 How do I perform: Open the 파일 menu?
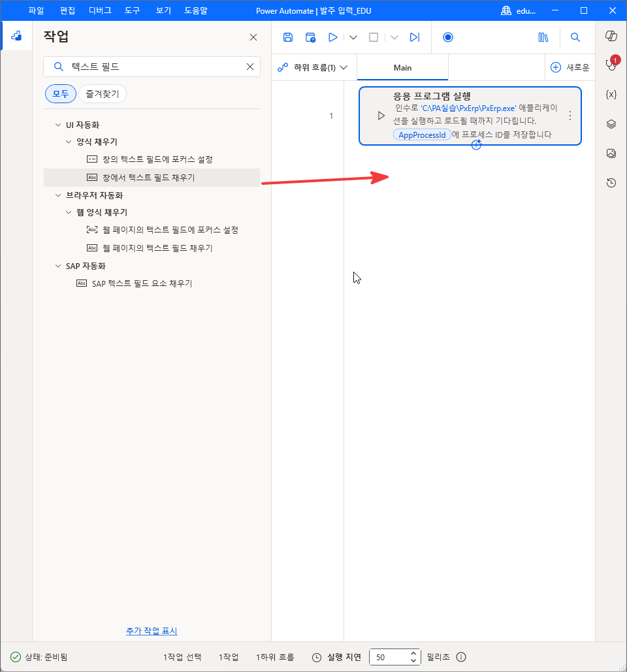pyautogui.click(x=36, y=10)
